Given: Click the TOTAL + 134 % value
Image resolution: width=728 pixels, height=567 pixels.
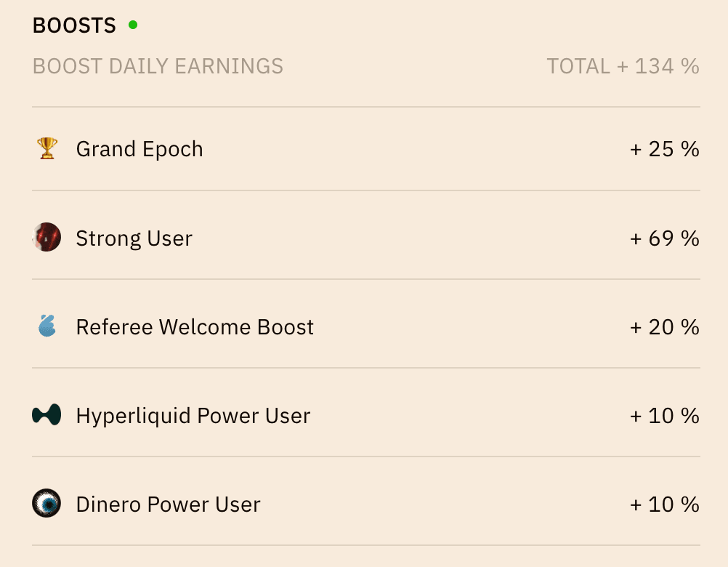Looking at the screenshot, I should point(622,66).
